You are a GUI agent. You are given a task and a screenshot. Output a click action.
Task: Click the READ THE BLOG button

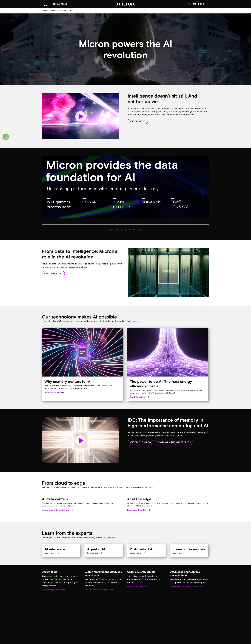(53, 273)
